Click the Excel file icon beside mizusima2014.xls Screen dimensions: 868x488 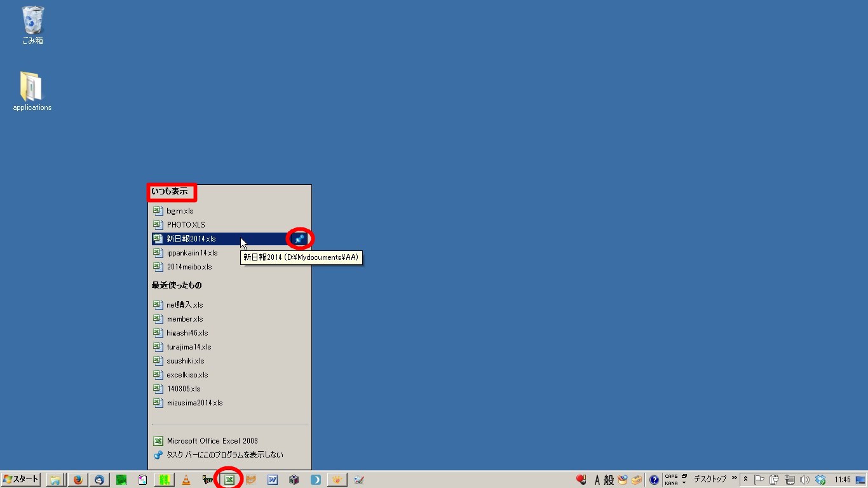(x=158, y=403)
